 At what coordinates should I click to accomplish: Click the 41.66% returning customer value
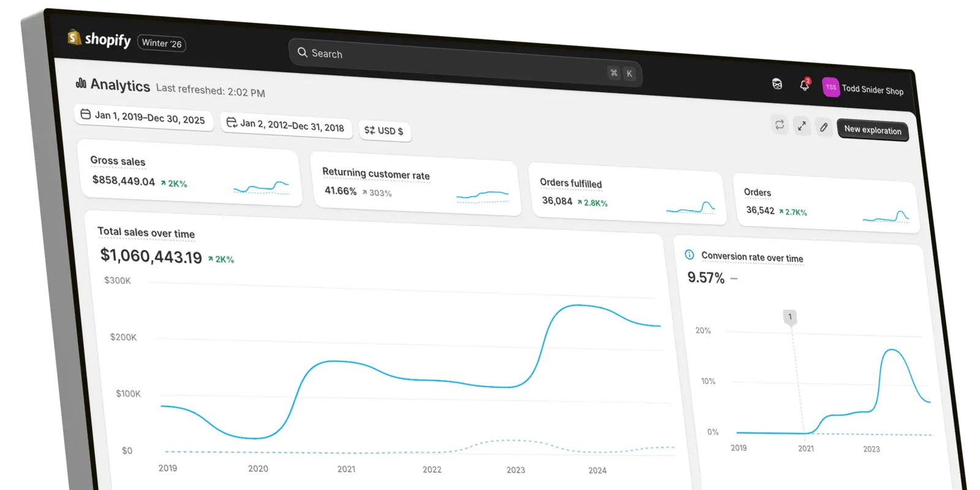click(x=341, y=190)
